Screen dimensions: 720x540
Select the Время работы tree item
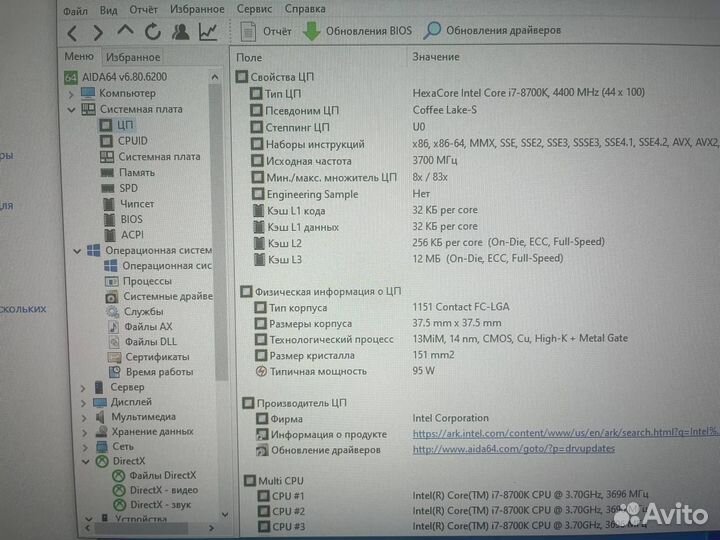point(151,372)
